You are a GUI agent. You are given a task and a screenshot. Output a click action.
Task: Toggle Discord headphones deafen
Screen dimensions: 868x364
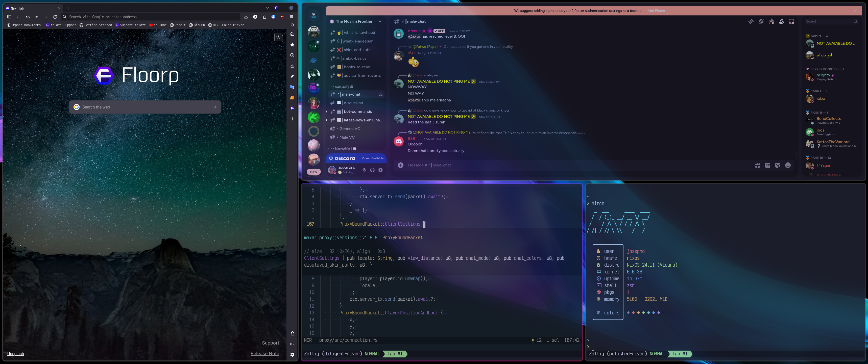[372, 170]
